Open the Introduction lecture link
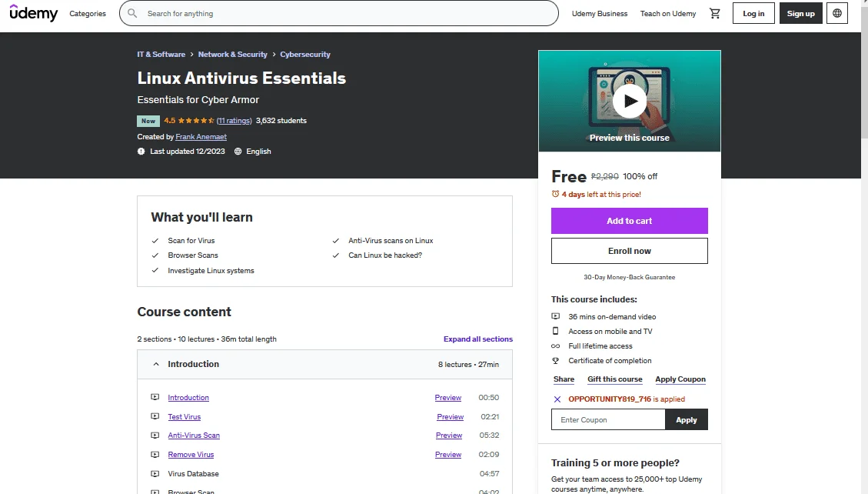 pos(188,398)
